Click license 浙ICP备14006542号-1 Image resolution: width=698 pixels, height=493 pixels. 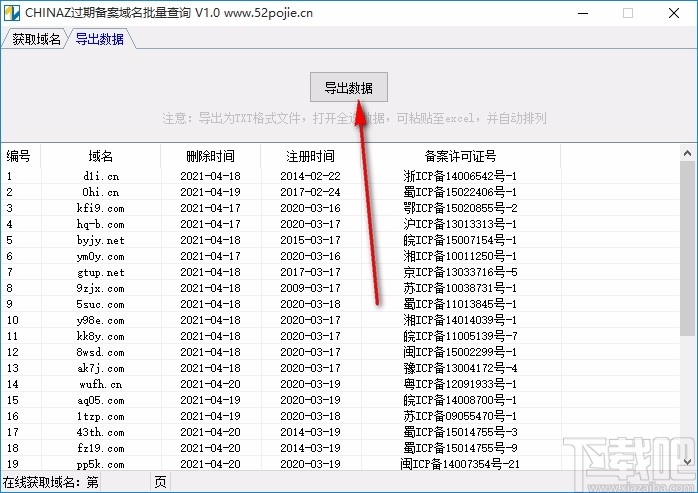tap(460, 176)
